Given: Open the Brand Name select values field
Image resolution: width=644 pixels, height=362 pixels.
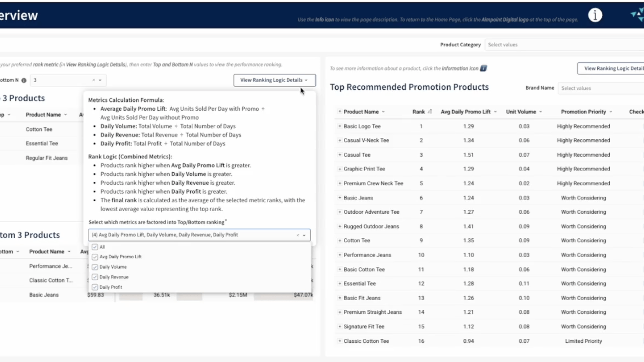Looking at the screenshot, I should tap(601, 88).
